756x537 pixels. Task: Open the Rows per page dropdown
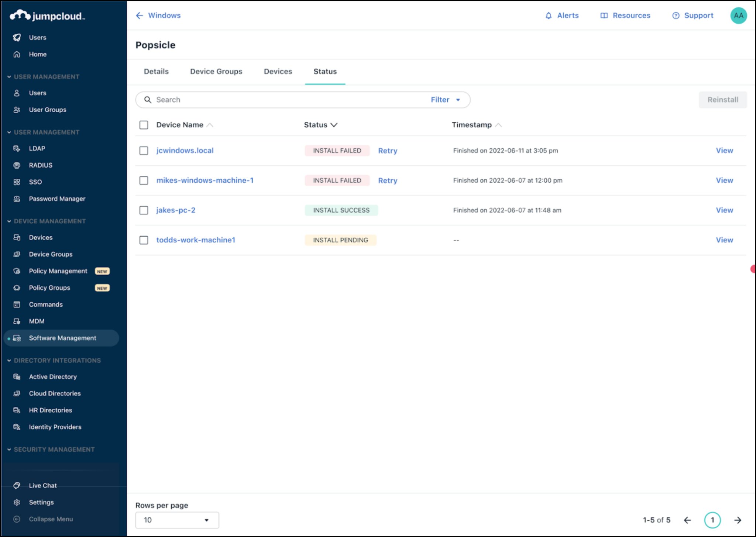(x=176, y=520)
